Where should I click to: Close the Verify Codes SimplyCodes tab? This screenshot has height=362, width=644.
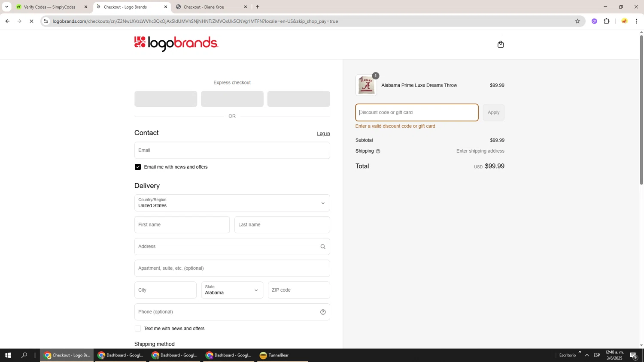[x=86, y=7]
